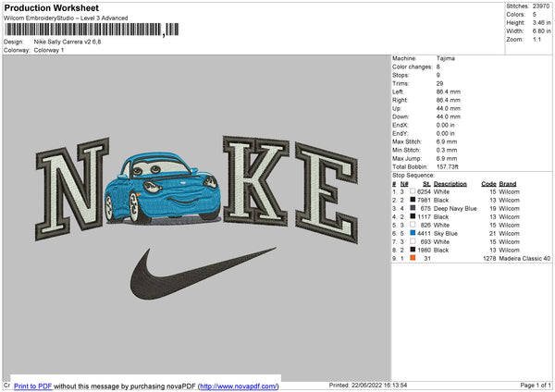555x392 pixels.
Task: Click the 'Page 1 of 1' footer text
Action: 536,385
